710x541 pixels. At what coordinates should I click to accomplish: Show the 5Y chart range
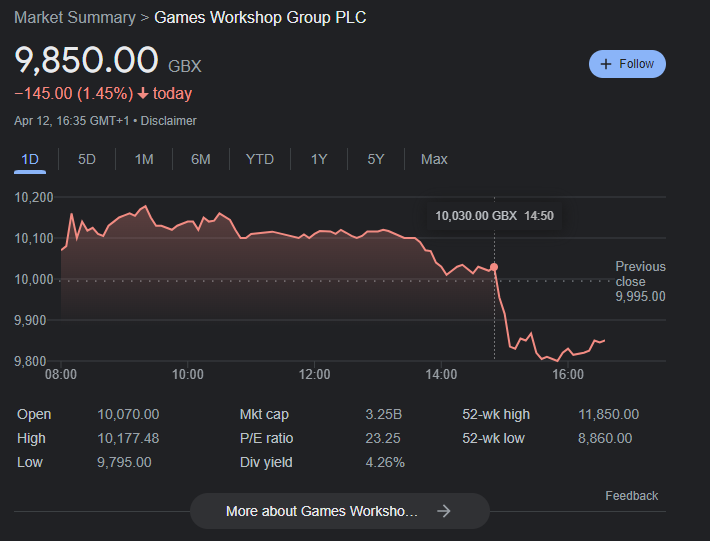click(x=376, y=159)
